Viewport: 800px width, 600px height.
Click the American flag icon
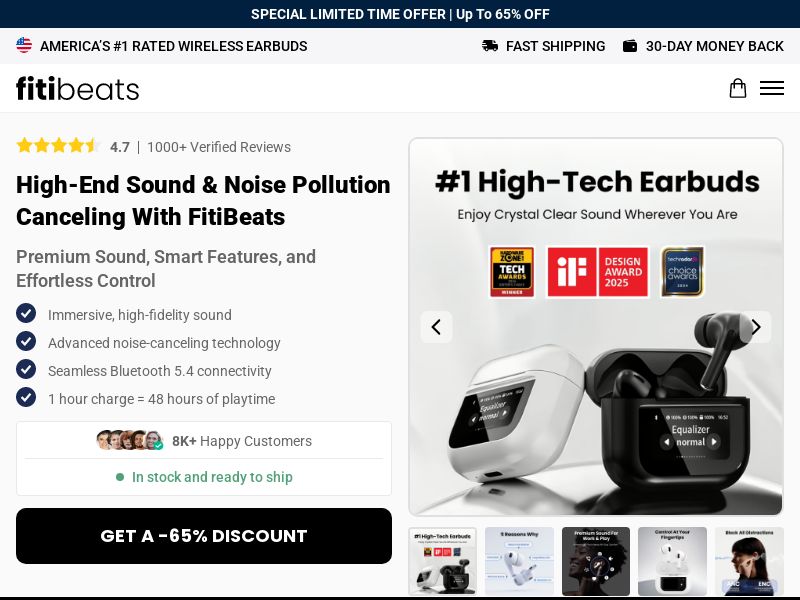[24, 45]
